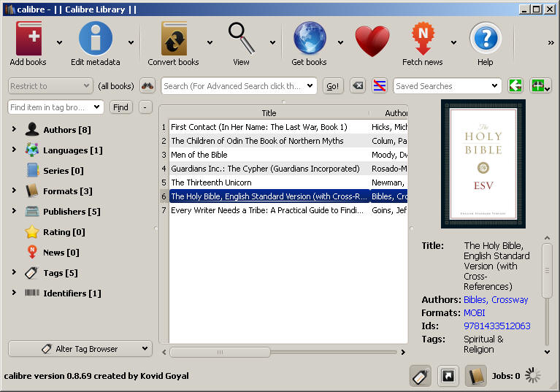Screen dimensions: 560x392
Task: Click the Holy Bible ESV cover thumbnail
Action: coord(483,164)
